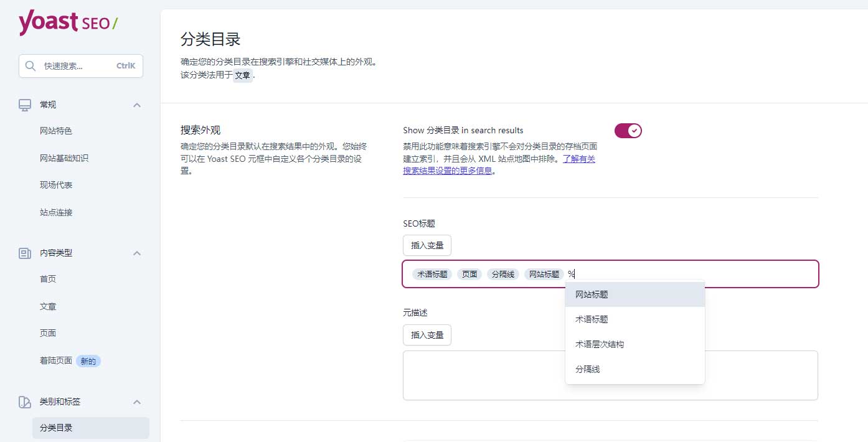Navigate to 文章 content type settings
Screen dimensions: 868x442
coord(48,306)
